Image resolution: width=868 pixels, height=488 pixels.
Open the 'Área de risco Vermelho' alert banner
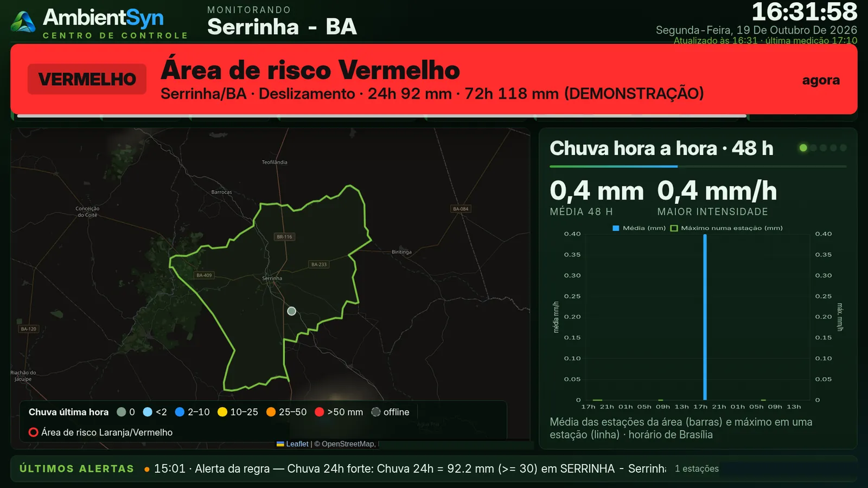pos(434,79)
